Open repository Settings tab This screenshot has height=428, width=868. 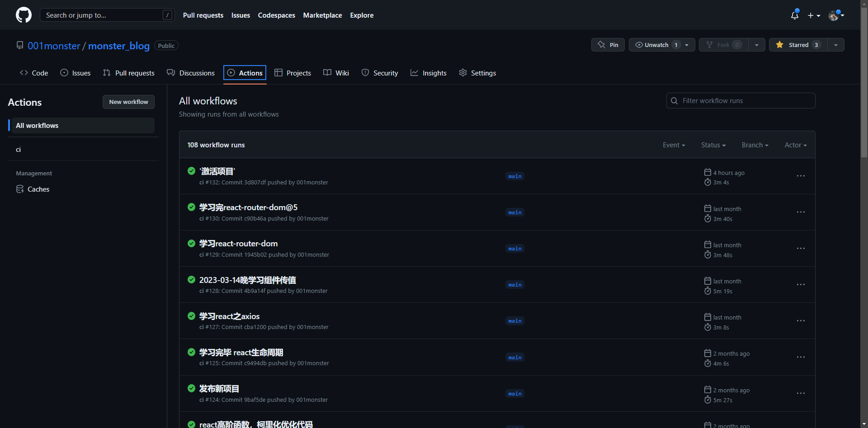coord(477,73)
